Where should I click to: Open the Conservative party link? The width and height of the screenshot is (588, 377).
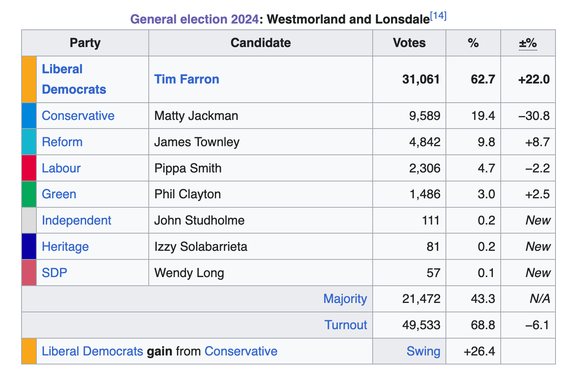coord(78,116)
